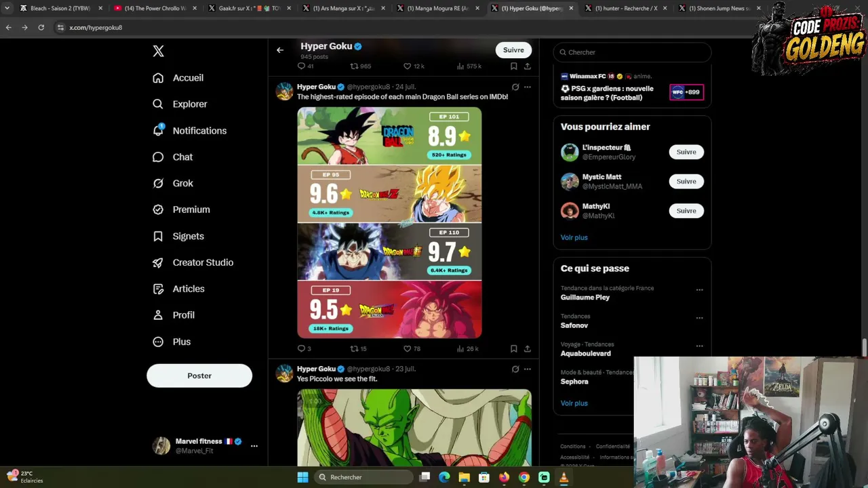Open Google Chrome from the taskbar
This screenshot has width=868, height=488.
(524, 477)
